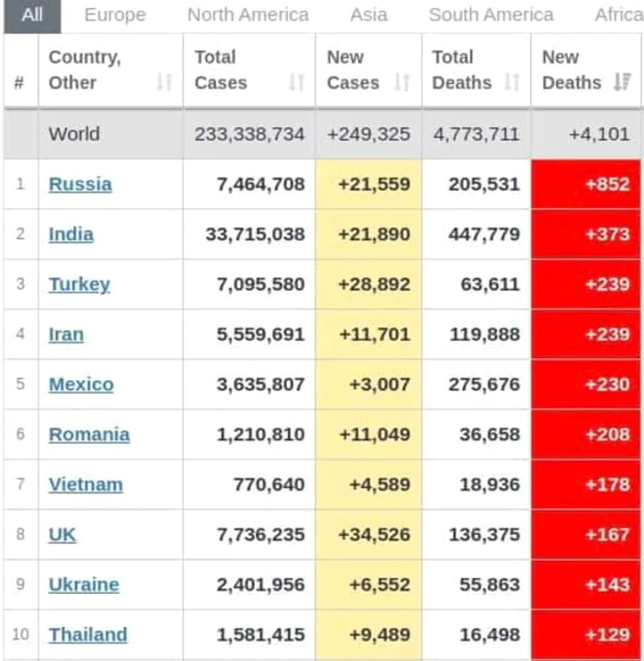The height and width of the screenshot is (661, 644).
Task: Open the Russia country link
Action: (80, 184)
